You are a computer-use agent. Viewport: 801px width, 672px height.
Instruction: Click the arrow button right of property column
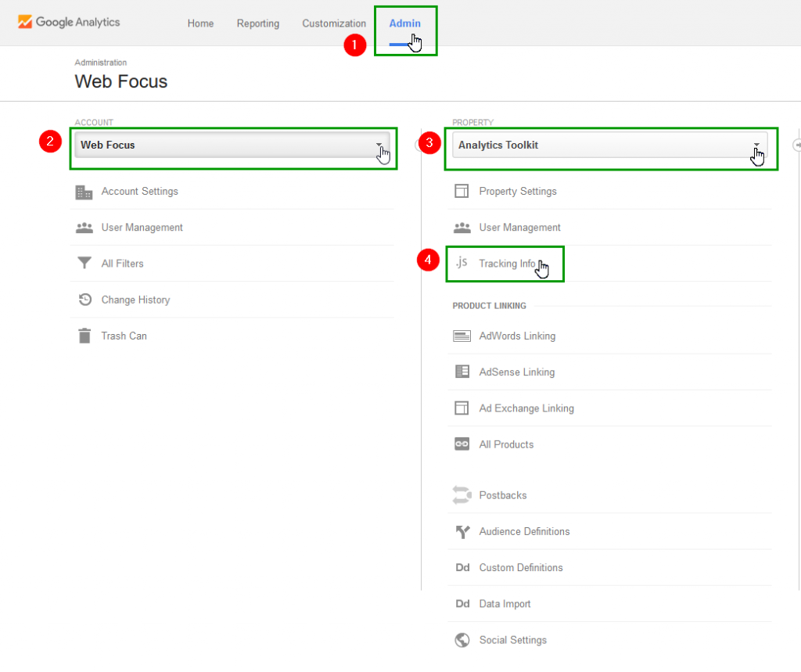797,146
